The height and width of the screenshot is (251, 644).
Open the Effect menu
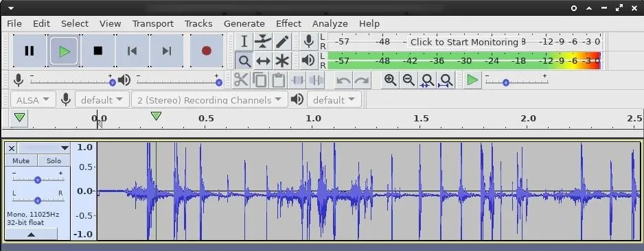coord(289,24)
